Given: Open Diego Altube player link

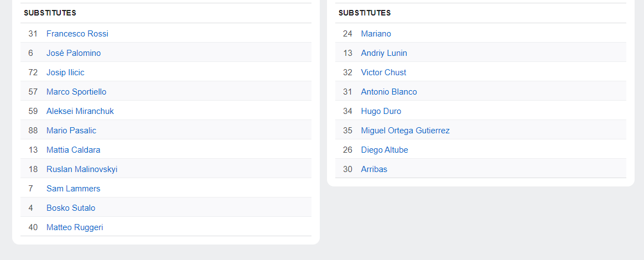Looking at the screenshot, I should tap(385, 149).
